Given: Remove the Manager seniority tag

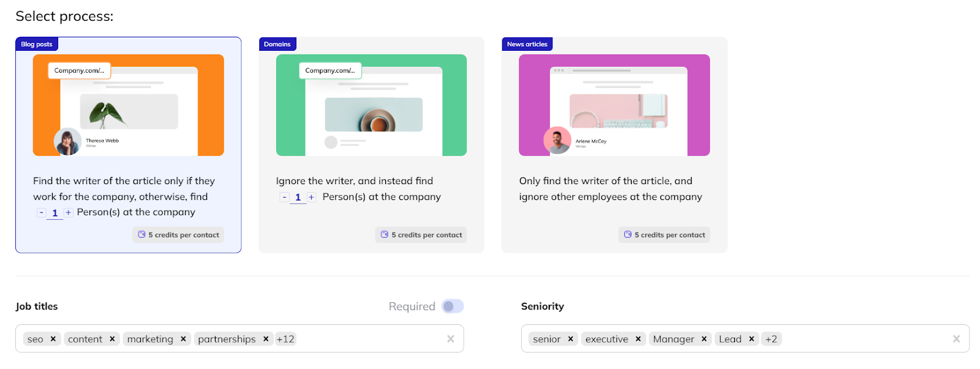Looking at the screenshot, I should pyautogui.click(x=704, y=339).
